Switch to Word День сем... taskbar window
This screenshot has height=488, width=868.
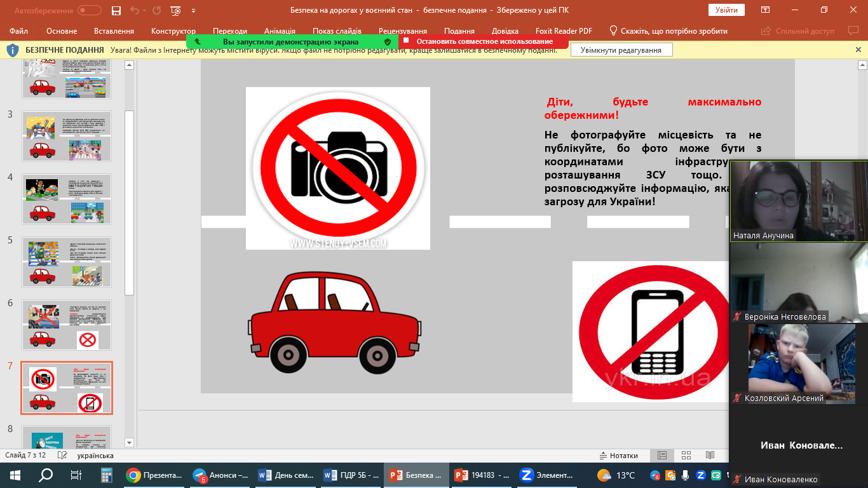click(x=285, y=475)
